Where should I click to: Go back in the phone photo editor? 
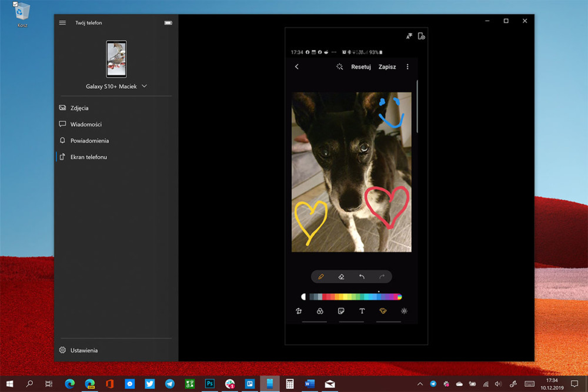(x=296, y=67)
